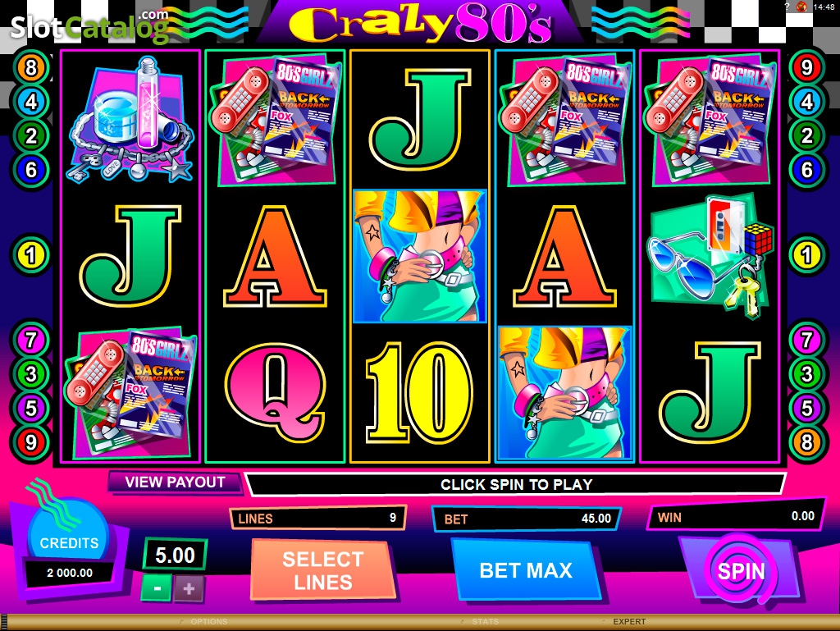
Task: Open the View Payout table
Action: [175, 482]
